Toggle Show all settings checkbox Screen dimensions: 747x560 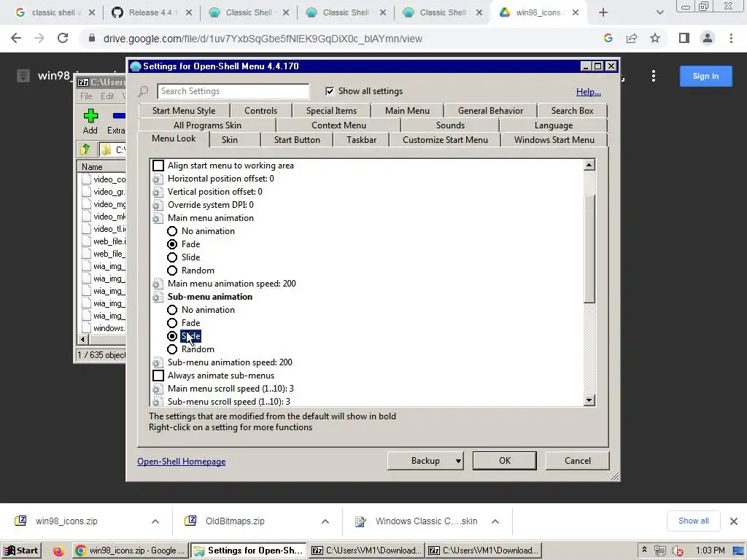pyautogui.click(x=330, y=91)
